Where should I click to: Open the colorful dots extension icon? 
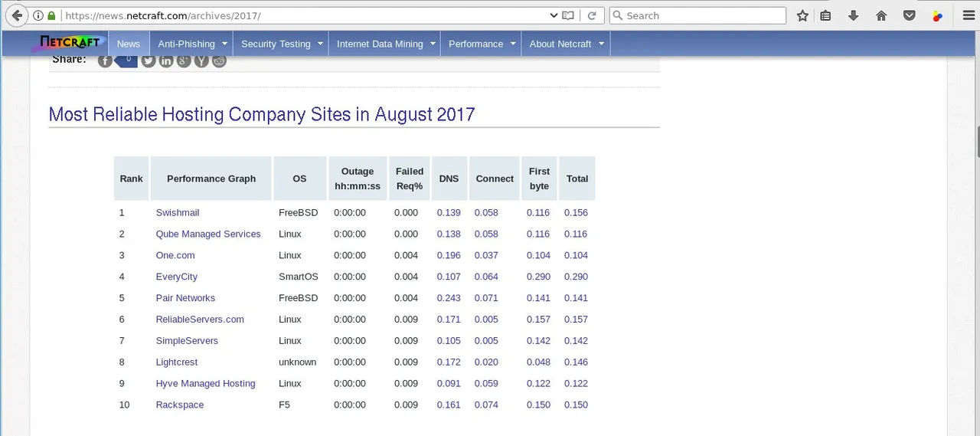tap(937, 15)
